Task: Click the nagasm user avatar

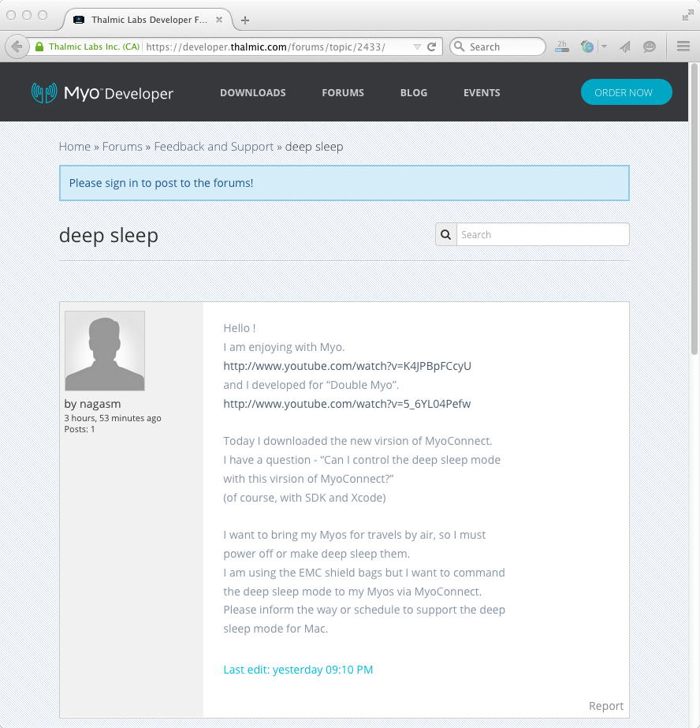Action: point(105,350)
